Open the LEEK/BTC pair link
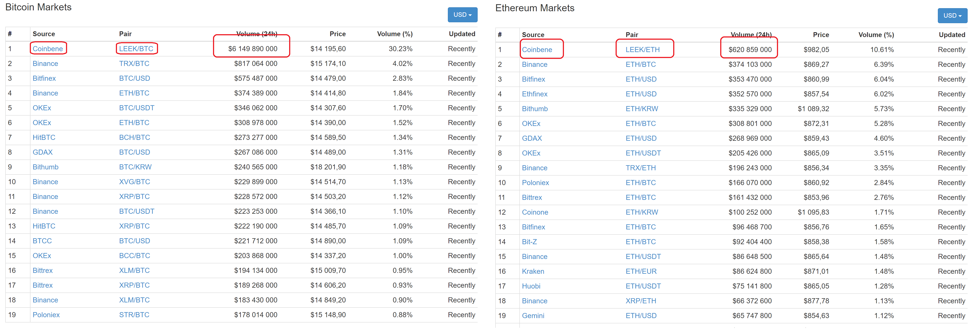980x330 pixels. coord(136,49)
